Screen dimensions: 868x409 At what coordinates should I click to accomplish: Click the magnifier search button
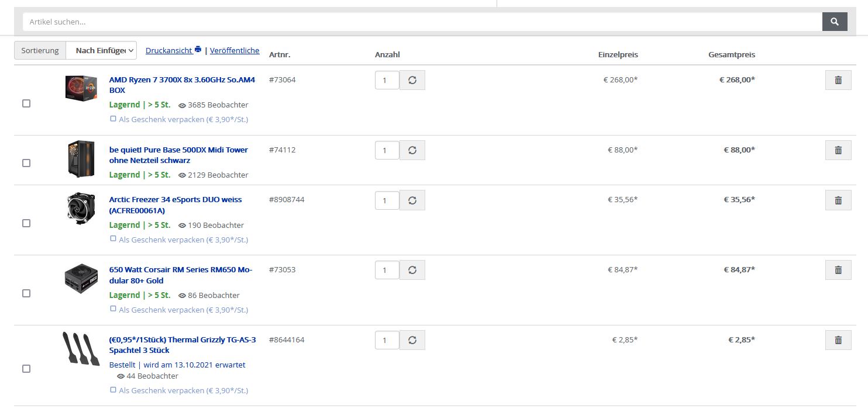pyautogui.click(x=835, y=22)
